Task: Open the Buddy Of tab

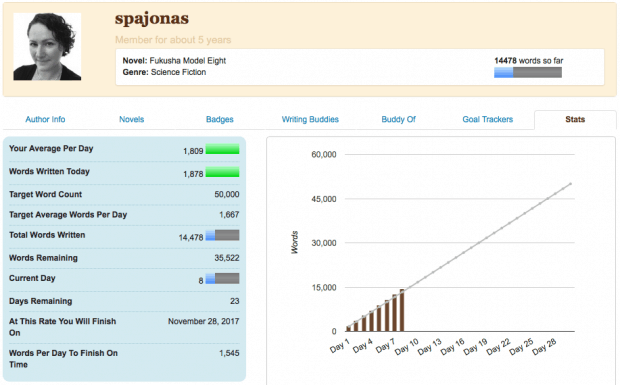Action: coord(398,119)
